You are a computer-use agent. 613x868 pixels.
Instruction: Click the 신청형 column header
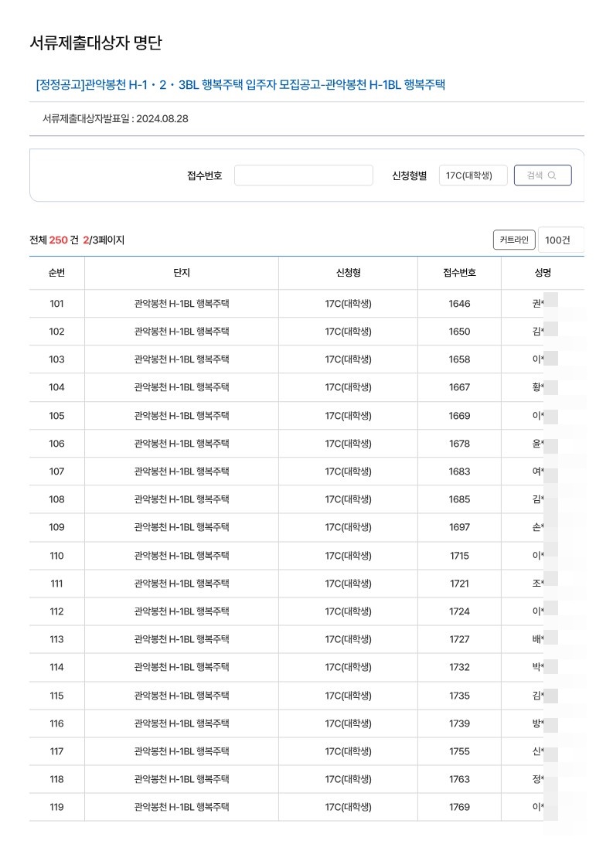pos(348,272)
